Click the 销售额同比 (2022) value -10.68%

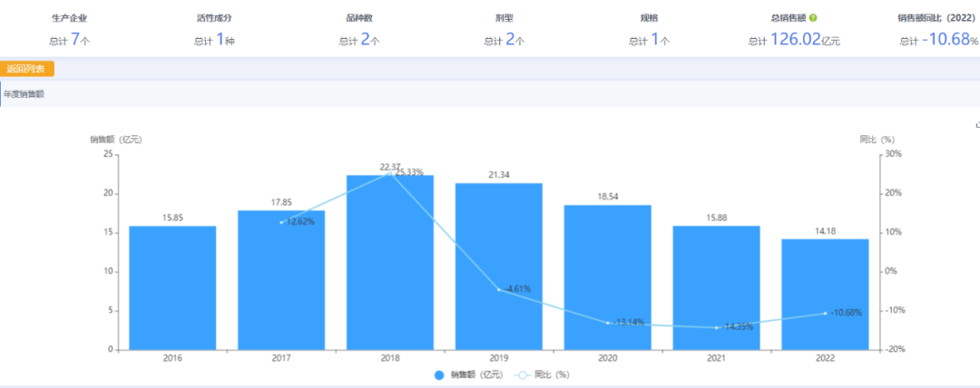tap(948, 39)
